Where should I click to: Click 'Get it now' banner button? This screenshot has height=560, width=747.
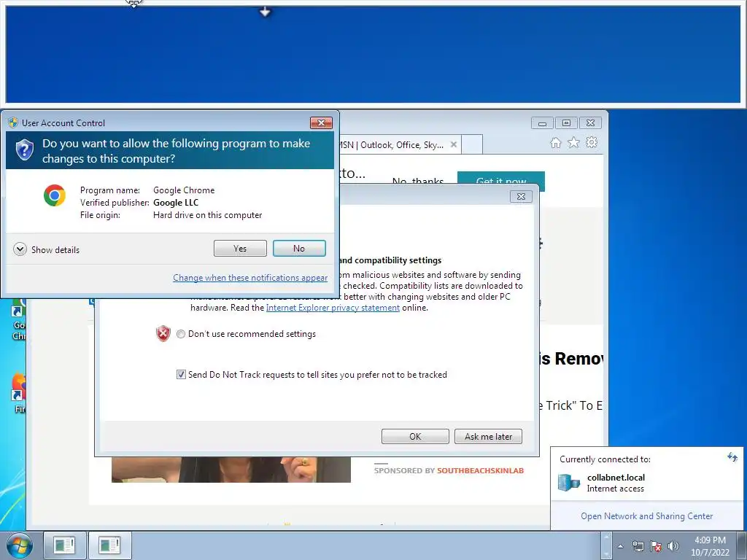[x=500, y=181]
